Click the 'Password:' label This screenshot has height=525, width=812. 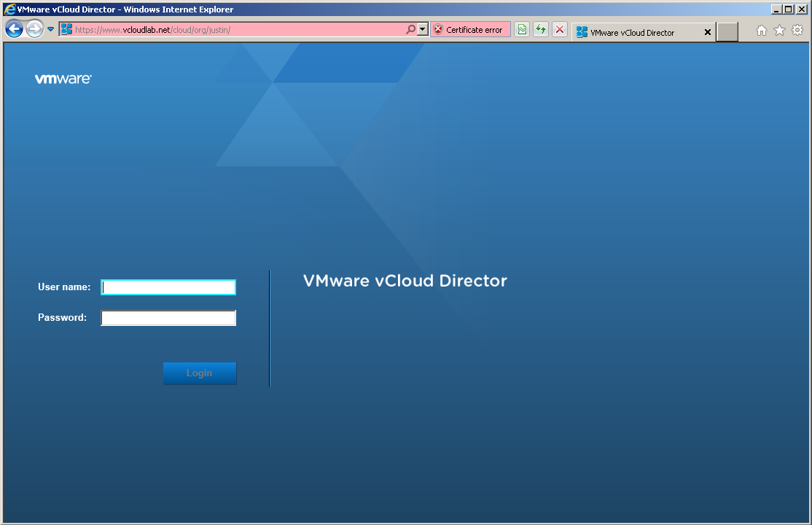coord(62,318)
